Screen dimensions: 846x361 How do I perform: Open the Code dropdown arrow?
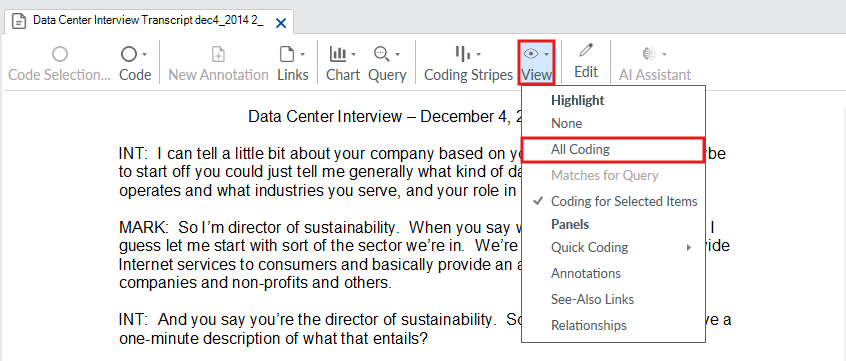pos(145,55)
